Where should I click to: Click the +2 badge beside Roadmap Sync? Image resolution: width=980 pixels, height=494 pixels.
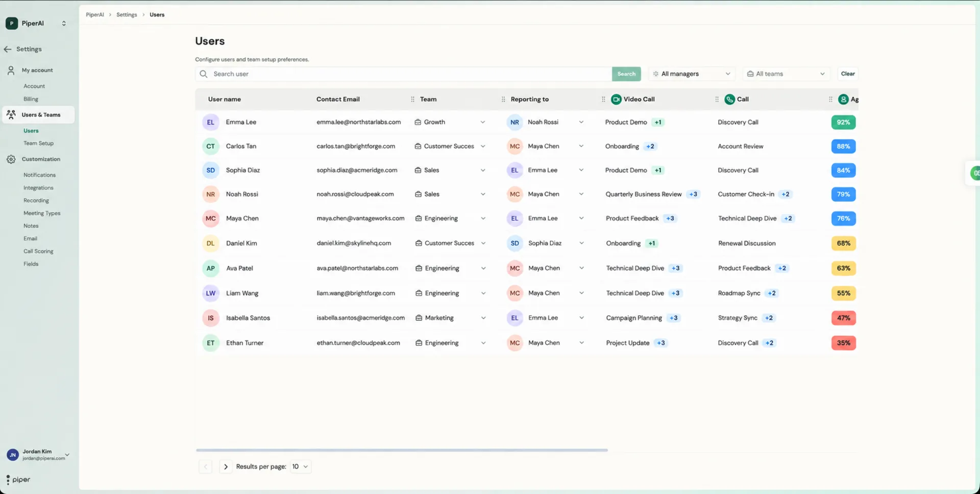(x=772, y=293)
